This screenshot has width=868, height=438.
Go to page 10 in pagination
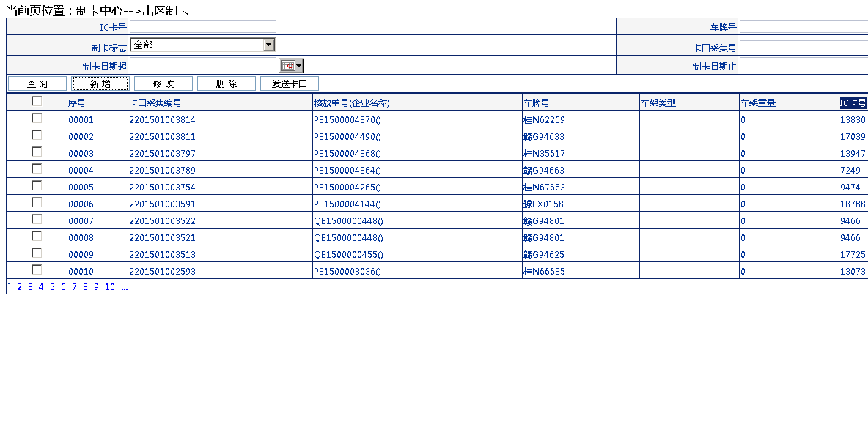tap(110, 287)
